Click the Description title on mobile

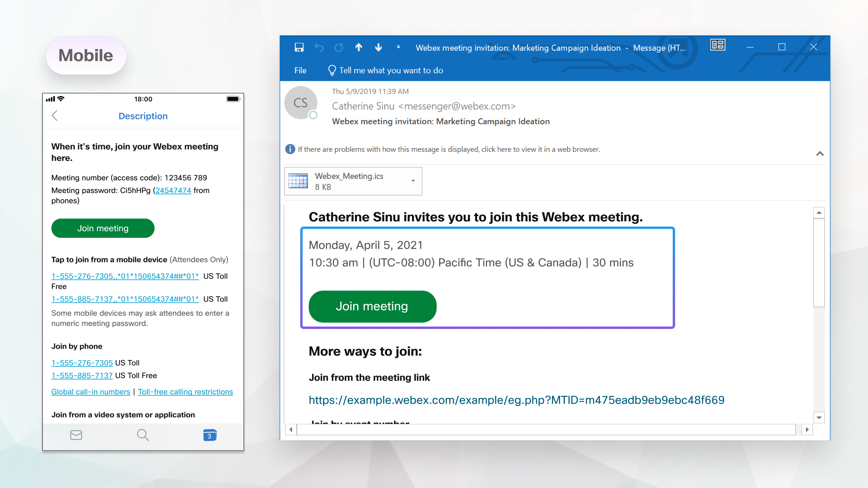(x=143, y=116)
